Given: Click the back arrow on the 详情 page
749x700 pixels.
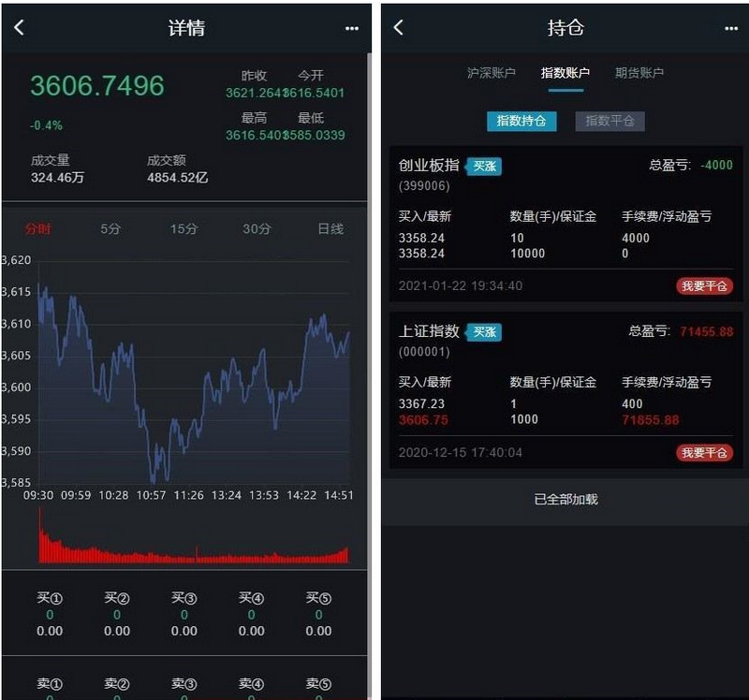Looking at the screenshot, I should click(x=19, y=28).
